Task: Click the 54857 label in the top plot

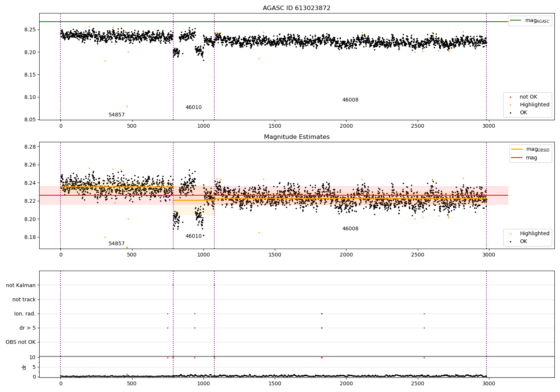Action: (116, 115)
